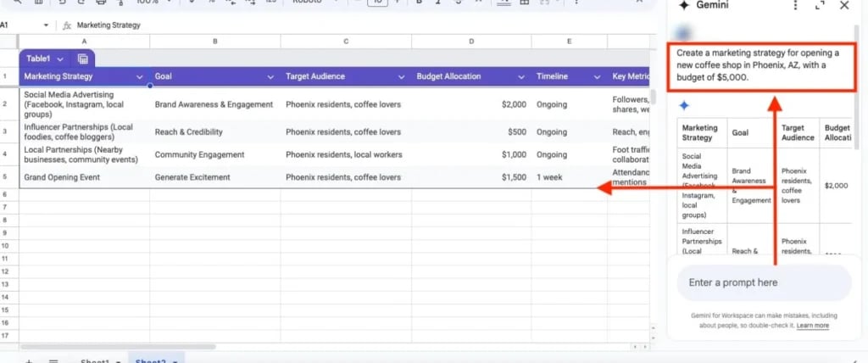Select sheet cell 'Phoenix residents, local workers'
This screenshot has height=363, width=868.
(x=346, y=154)
